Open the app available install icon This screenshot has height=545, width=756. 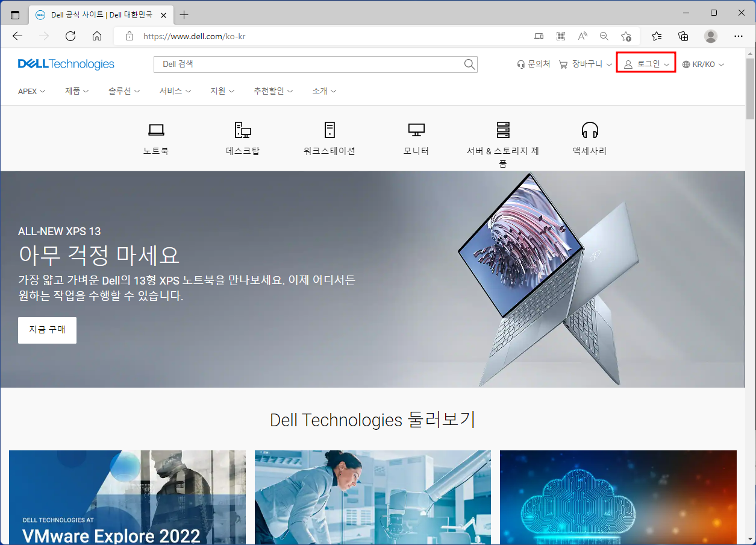tap(539, 36)
